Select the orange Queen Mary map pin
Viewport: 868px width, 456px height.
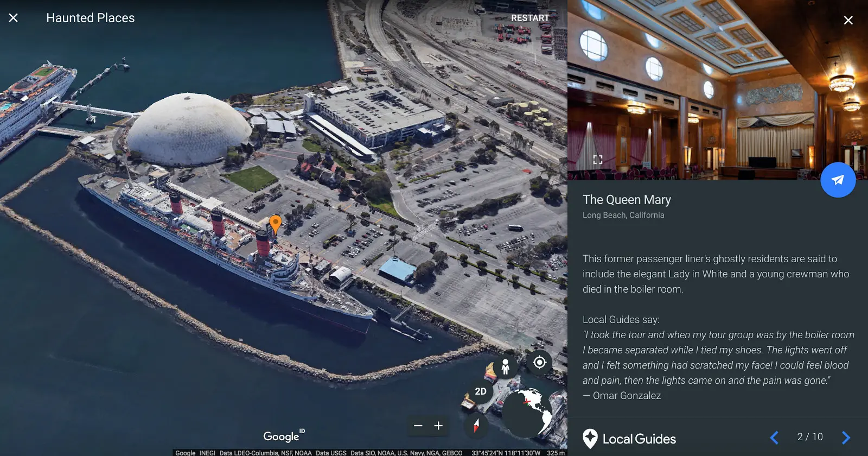276,224
